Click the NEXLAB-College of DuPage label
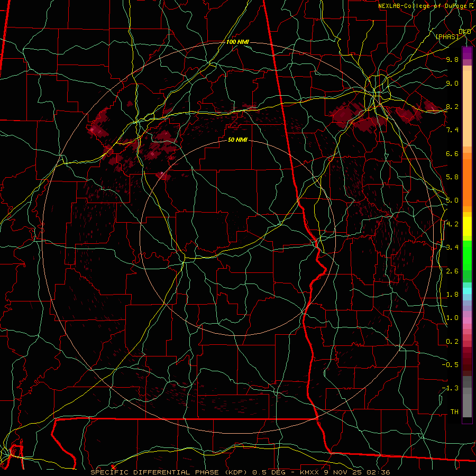 click(423, 6)
